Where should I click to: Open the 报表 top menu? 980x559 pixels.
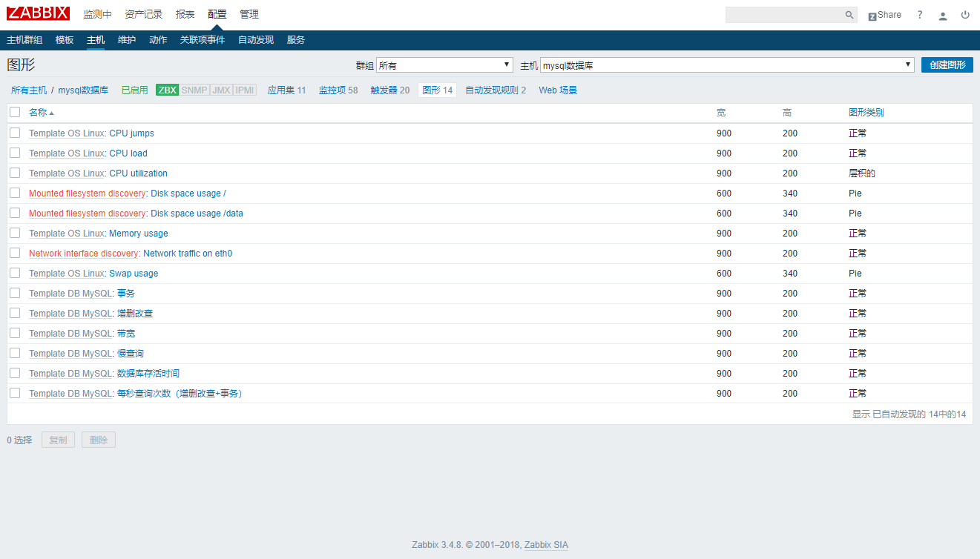pyautogui.click(x=185, y=15)
